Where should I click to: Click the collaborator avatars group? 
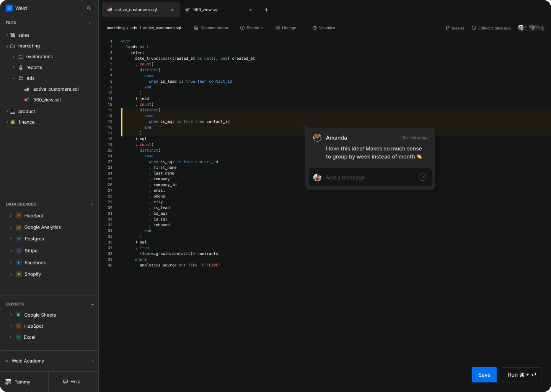(531, 28)
